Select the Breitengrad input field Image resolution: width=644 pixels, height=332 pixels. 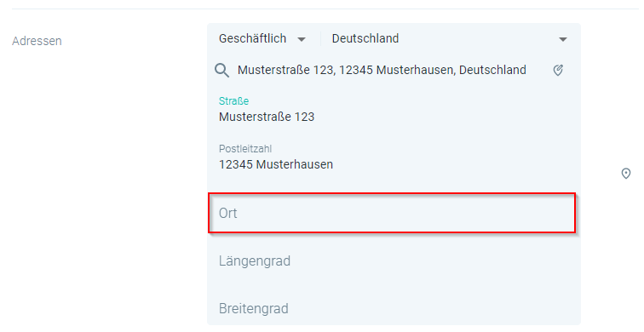(x=394, y=309)
